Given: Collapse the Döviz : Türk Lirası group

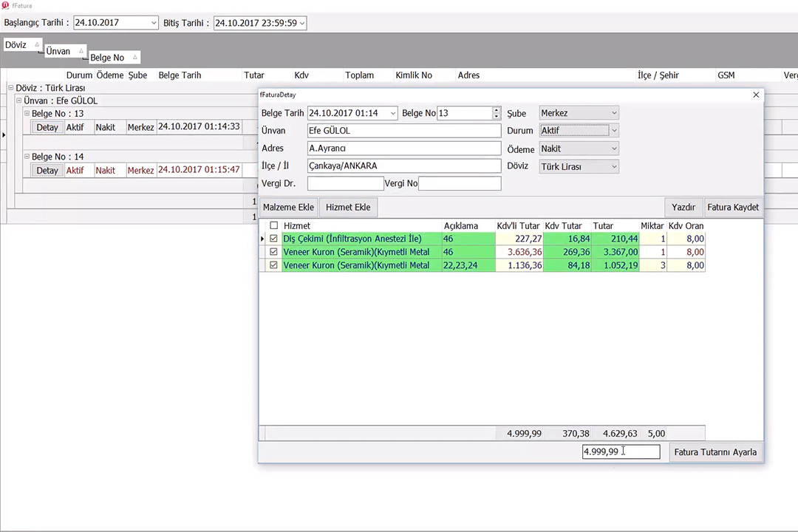Looking at the screenshot, I should coord(10,88).
